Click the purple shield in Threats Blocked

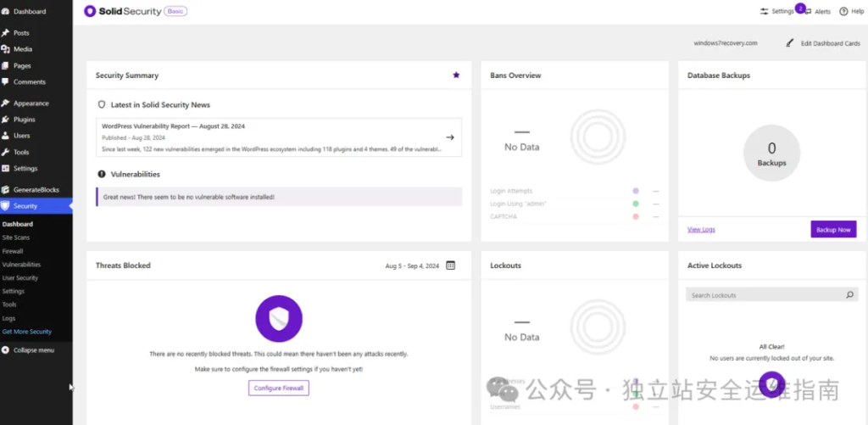point(279,319)
